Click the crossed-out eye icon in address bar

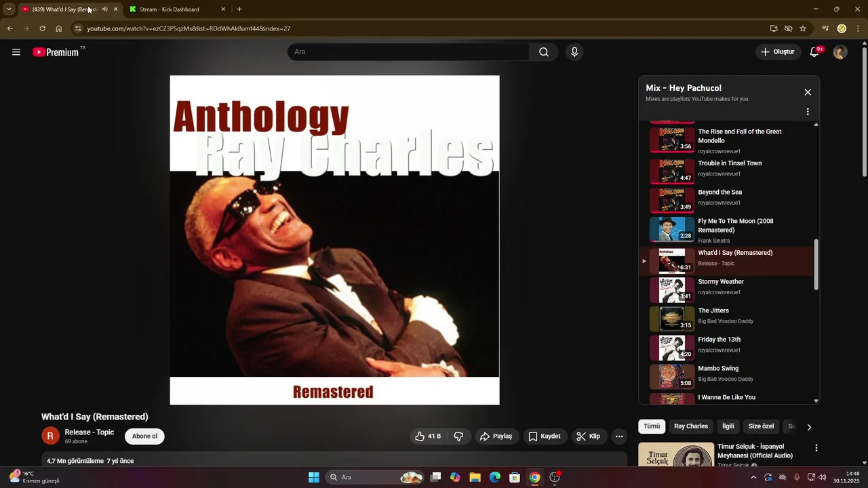pyautogui.click(x=788, y=28)
